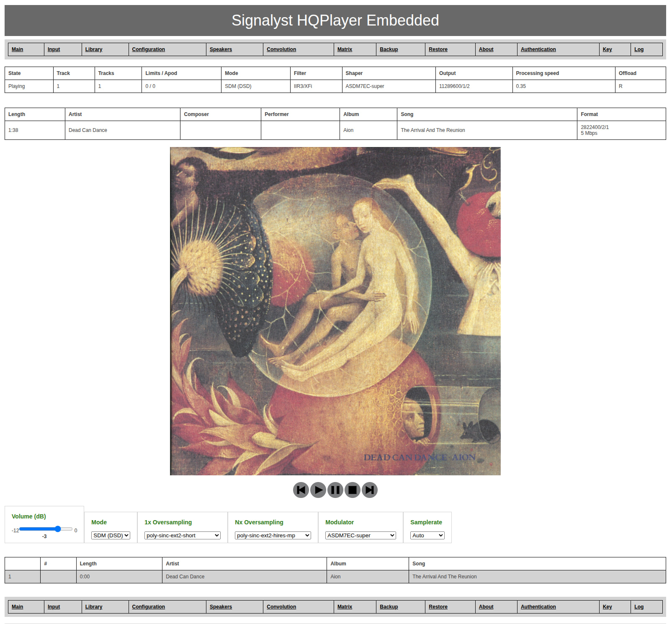672x624 pixels.
Task: Expand the 1x Oversampling filter dropdown
Action: 183,535
